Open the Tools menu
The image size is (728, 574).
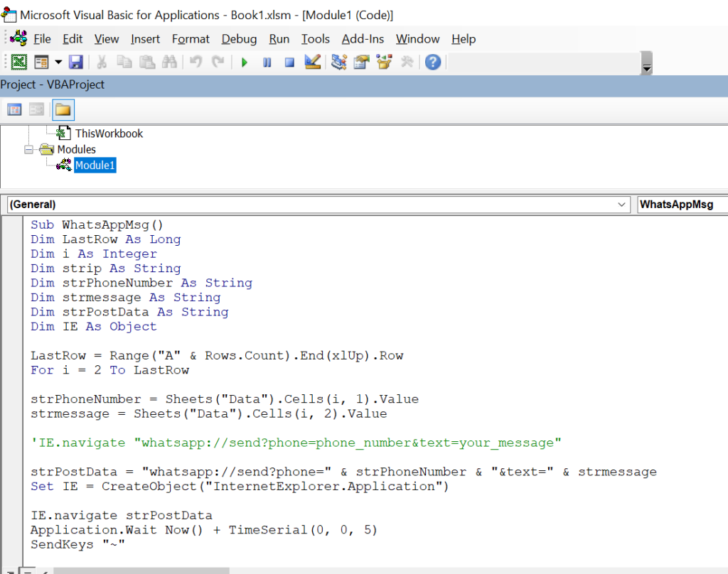pyautogui.click(x=315, y=39)
